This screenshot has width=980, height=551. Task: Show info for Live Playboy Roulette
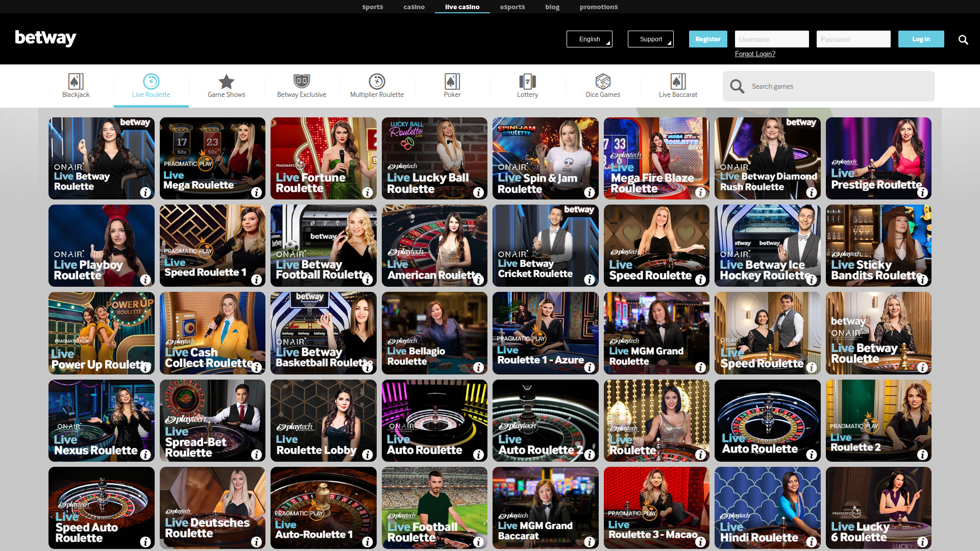pos(145,280)
